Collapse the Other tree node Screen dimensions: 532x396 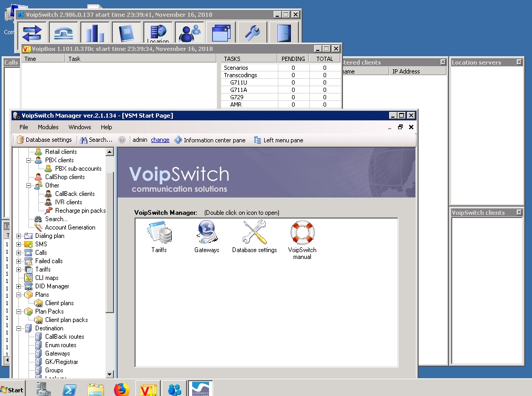coord(29,185)
